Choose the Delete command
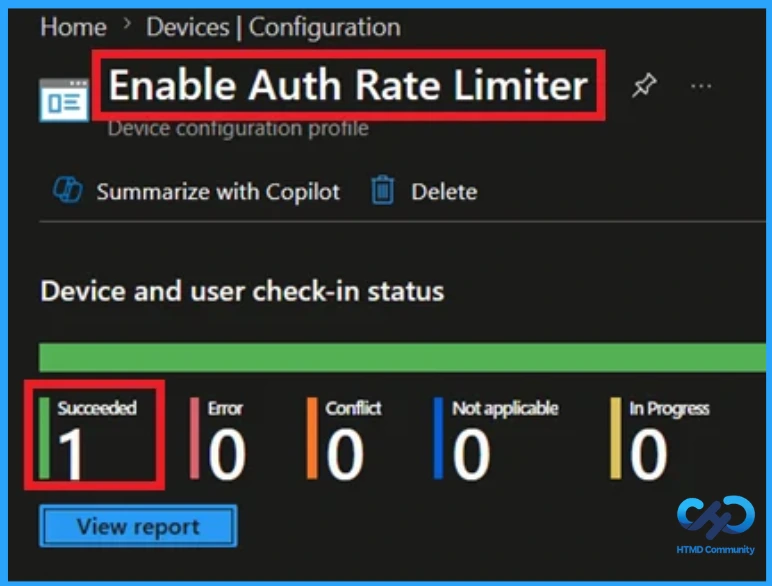 pyautogui.click(x=444, y=192)
